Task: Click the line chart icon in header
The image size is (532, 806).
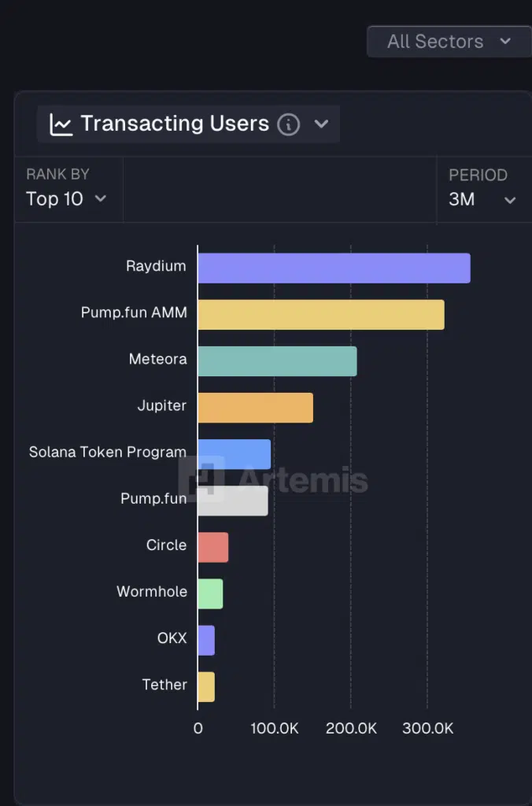Action: 61,124
